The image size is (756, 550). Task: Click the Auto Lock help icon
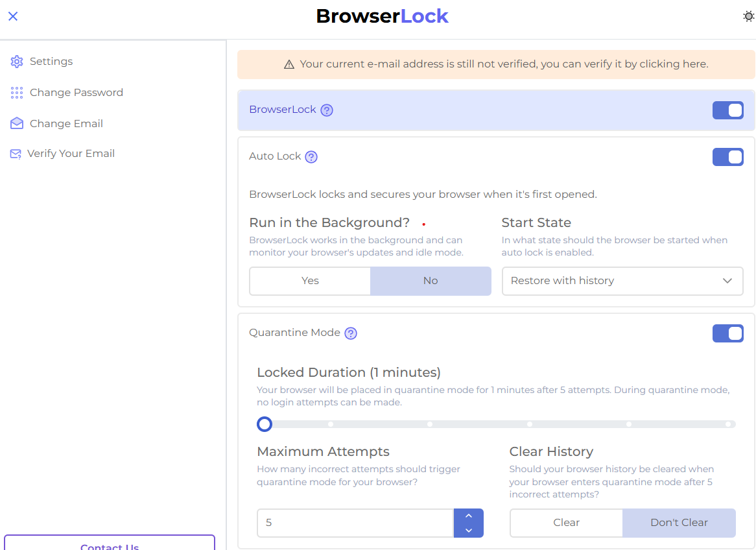(311, 157)
